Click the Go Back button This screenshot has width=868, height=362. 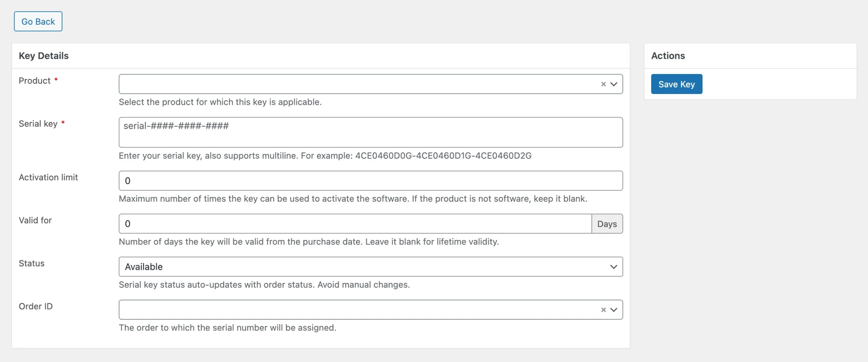click(38, 21)
